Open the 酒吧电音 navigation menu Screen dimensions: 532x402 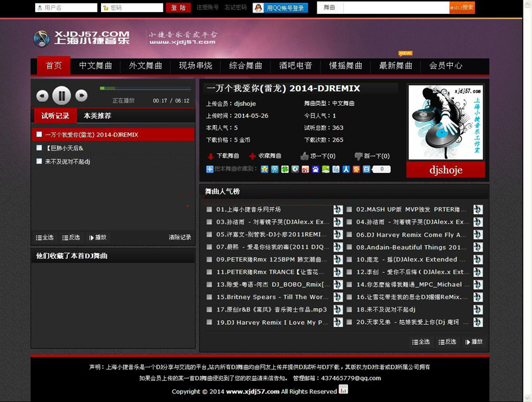[x=296, y=66]
